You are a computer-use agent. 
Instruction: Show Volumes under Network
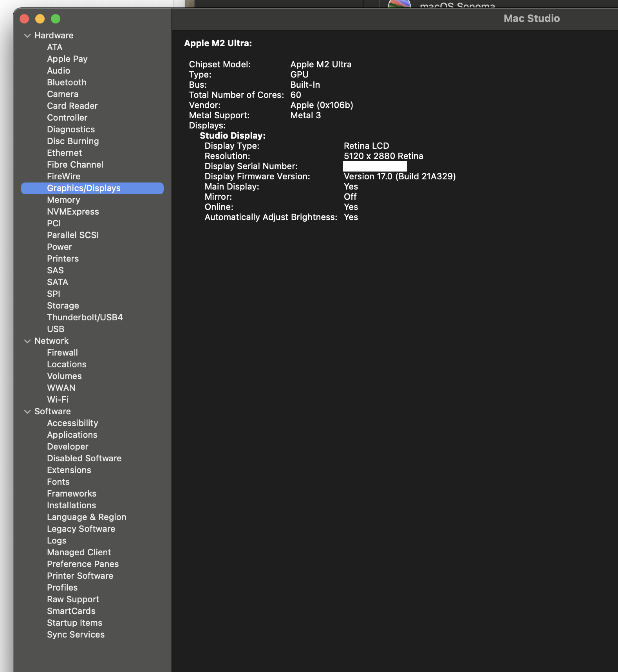pyautogui.click(x=65, y=376)
